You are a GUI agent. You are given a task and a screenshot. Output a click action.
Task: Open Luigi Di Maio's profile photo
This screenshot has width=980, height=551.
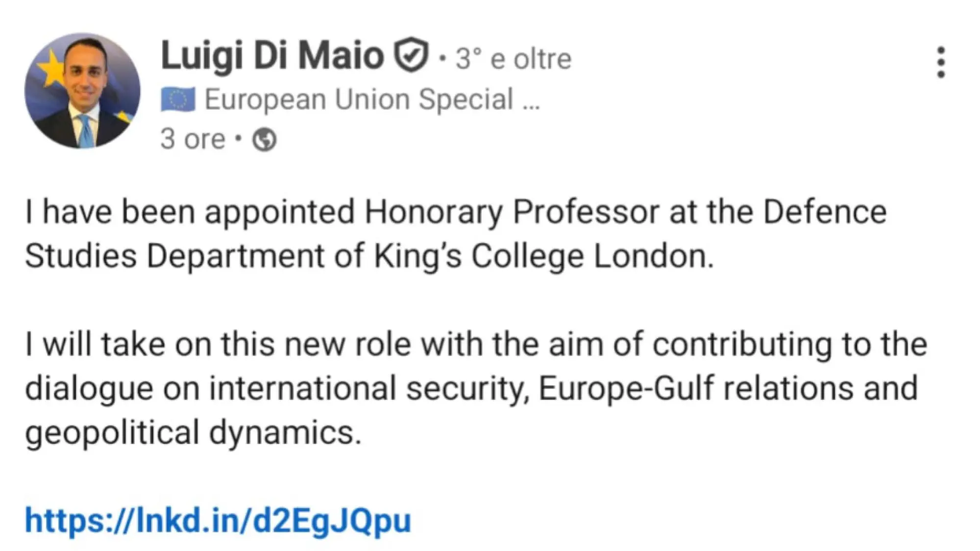(x=82, y=91)
